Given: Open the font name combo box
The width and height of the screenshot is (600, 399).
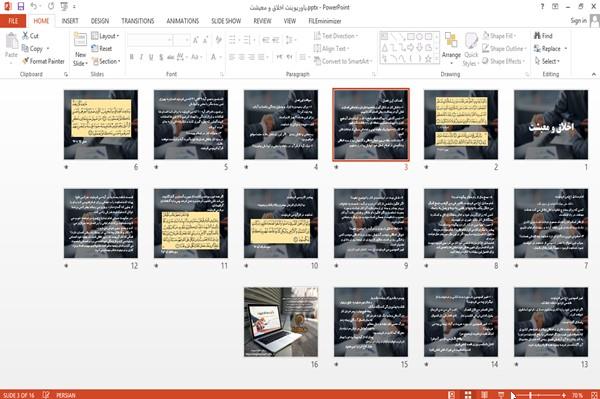Looking at the screenshot, I should 149,40.
